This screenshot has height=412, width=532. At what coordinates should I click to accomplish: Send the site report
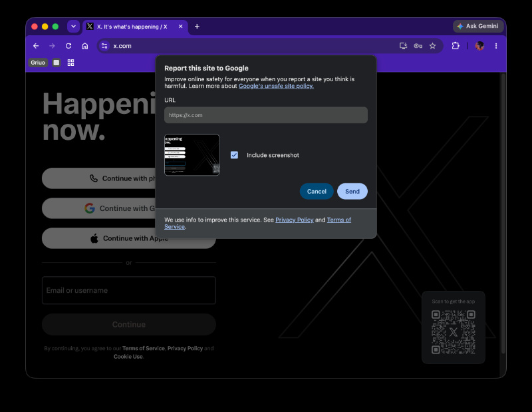point(352,191)
